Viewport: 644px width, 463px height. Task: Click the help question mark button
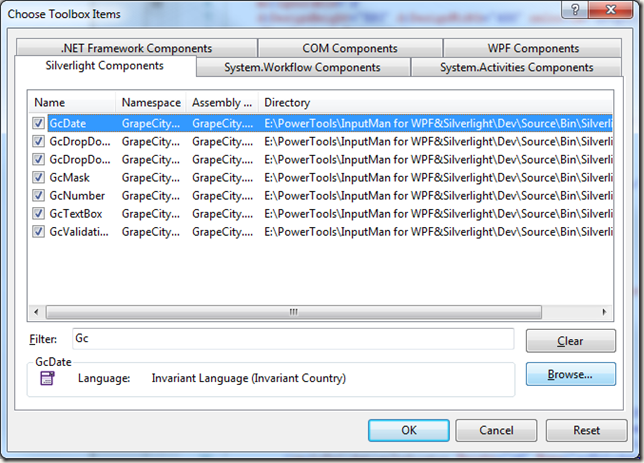pyautogui.click(x=575, y=9)
